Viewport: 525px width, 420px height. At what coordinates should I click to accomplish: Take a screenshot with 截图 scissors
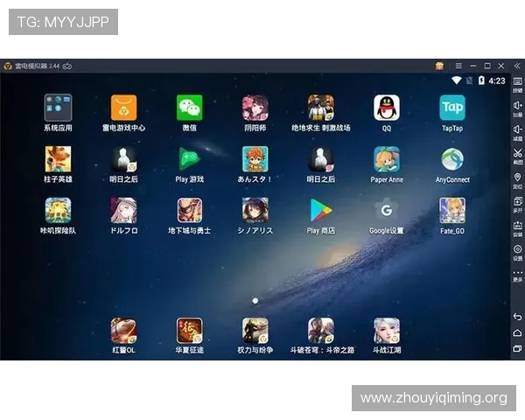(518, 157)
